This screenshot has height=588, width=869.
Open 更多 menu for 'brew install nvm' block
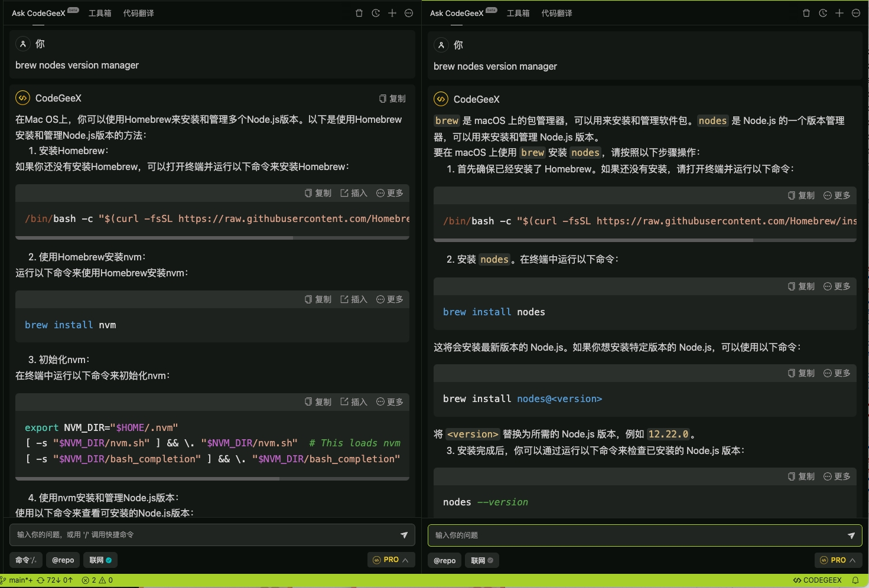coord(390,299)
